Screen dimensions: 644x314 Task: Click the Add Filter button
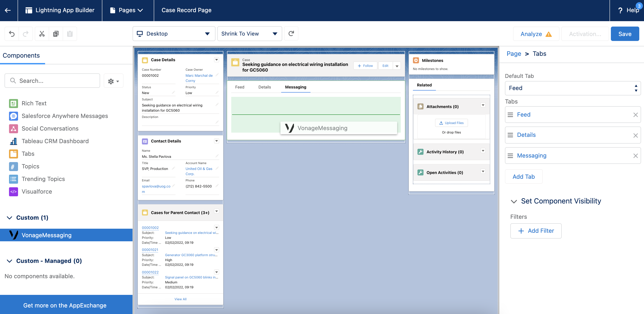click(x=536, y=231)
